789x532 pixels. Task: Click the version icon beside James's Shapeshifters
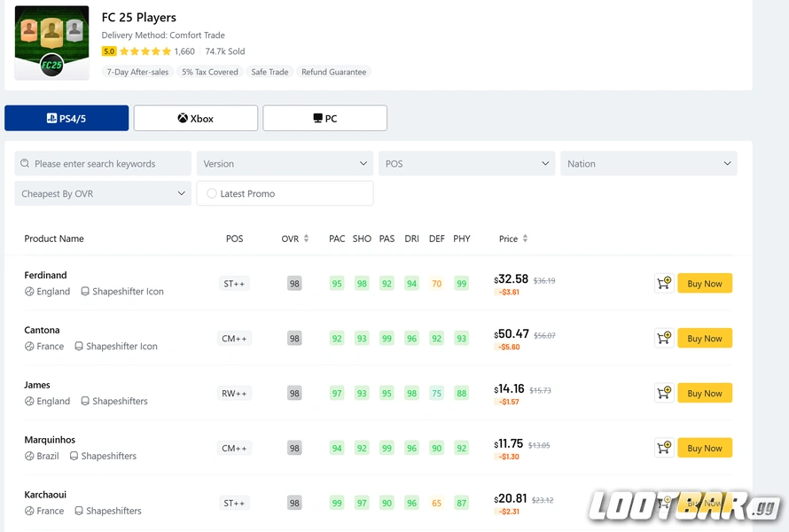[x=85, y=401]
